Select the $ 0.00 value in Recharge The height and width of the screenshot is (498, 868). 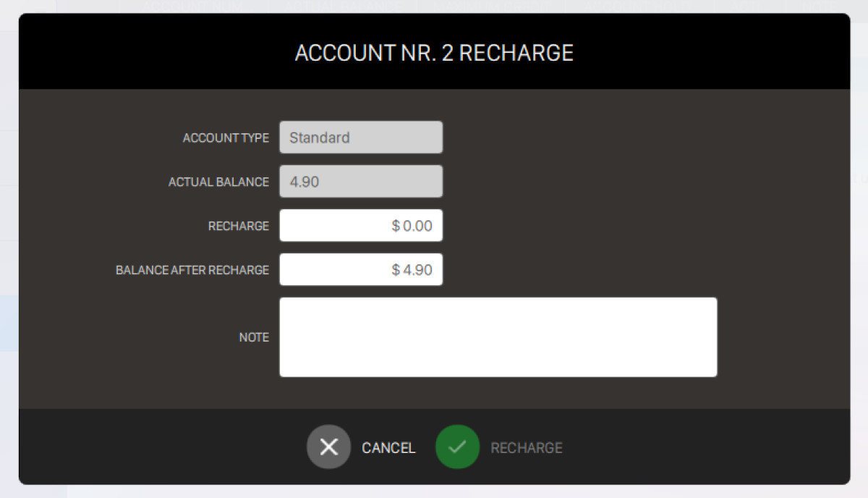click(412, 226)
